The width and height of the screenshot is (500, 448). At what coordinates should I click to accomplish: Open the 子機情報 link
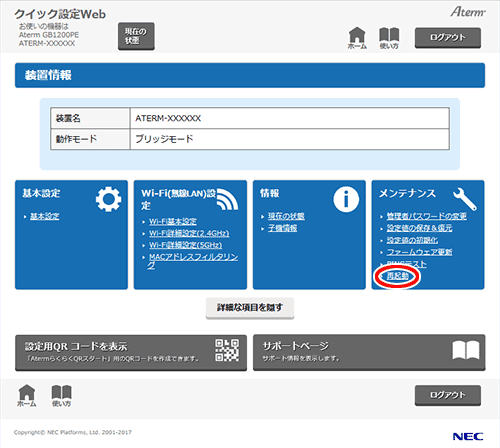(282, 228)
